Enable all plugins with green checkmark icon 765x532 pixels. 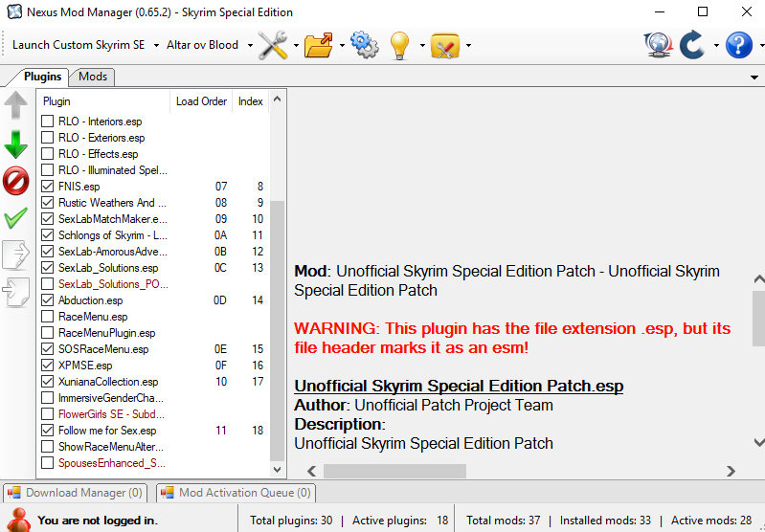coord(15,218)
